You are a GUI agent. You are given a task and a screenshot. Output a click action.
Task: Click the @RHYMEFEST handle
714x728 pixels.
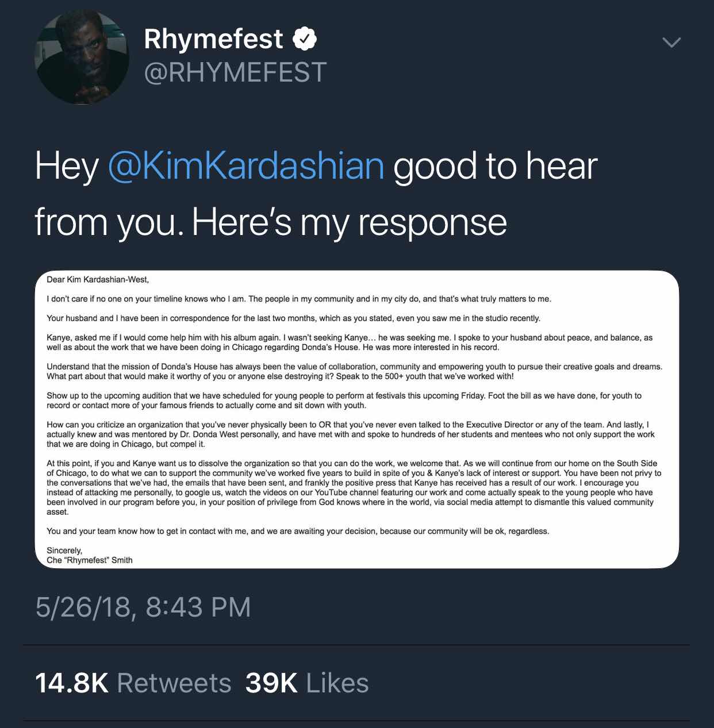pyautogui.click(x=235, y=73)
